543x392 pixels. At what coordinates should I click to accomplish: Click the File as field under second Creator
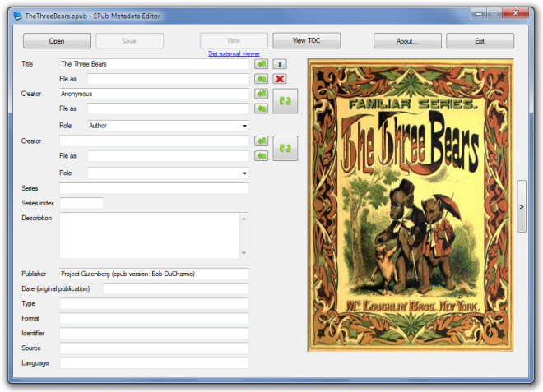point(168,156)
